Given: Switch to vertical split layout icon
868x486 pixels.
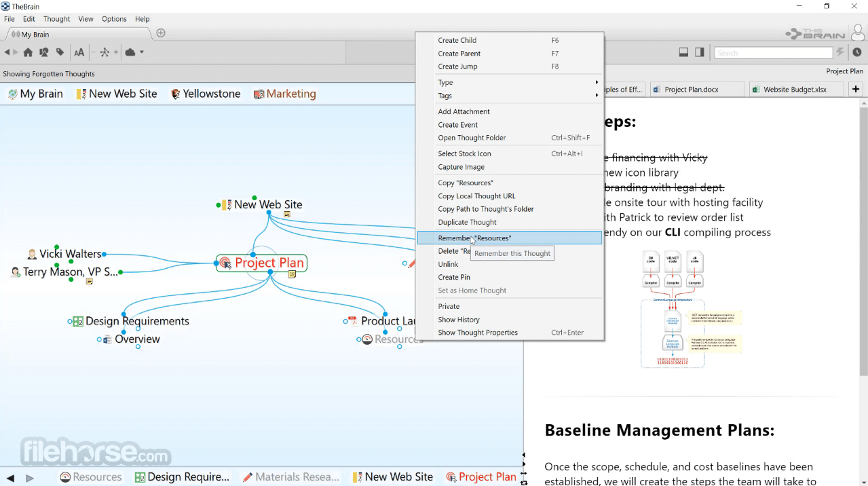Looking at the screenshot, I should click(700, 52).
